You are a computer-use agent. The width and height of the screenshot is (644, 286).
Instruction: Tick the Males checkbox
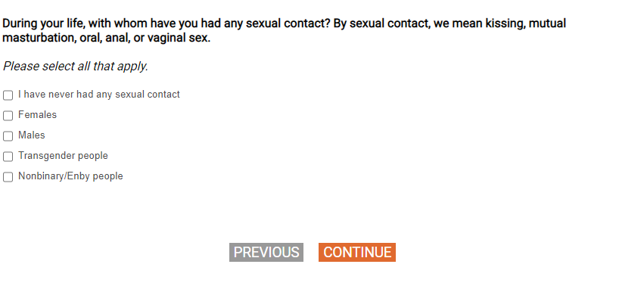pos(8,136)
